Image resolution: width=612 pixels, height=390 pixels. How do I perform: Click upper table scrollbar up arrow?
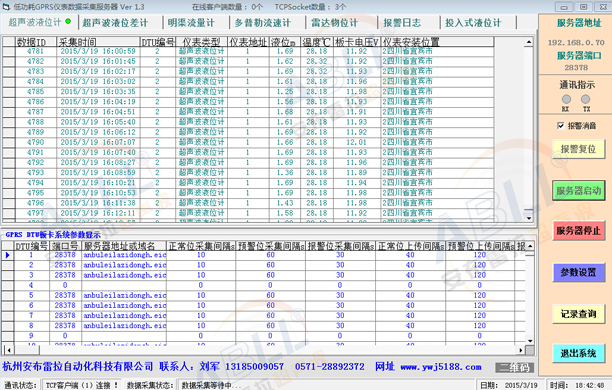tap(529, 41)
